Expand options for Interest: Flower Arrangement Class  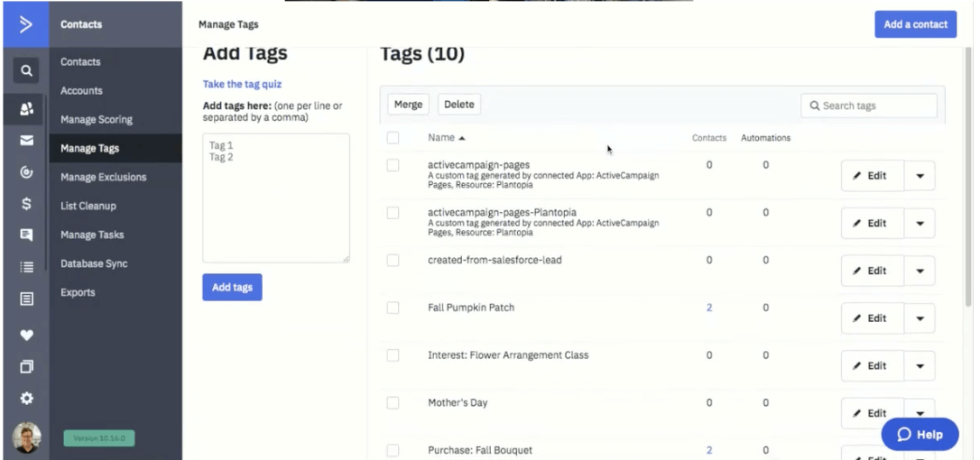[920, 366]
